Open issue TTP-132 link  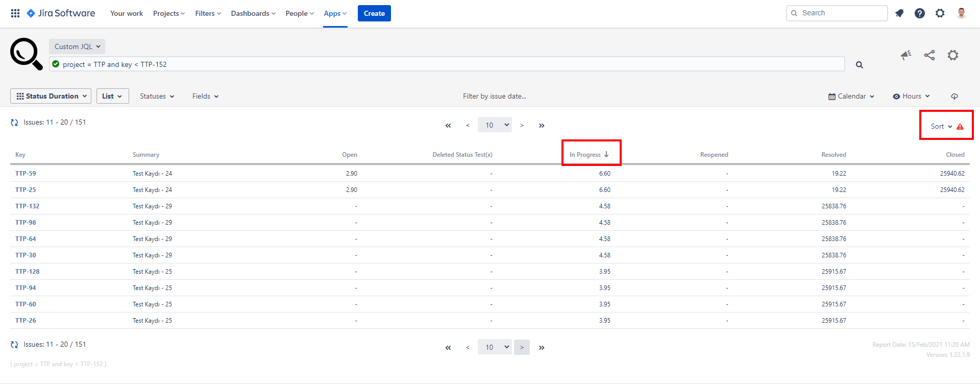[28, 206]
